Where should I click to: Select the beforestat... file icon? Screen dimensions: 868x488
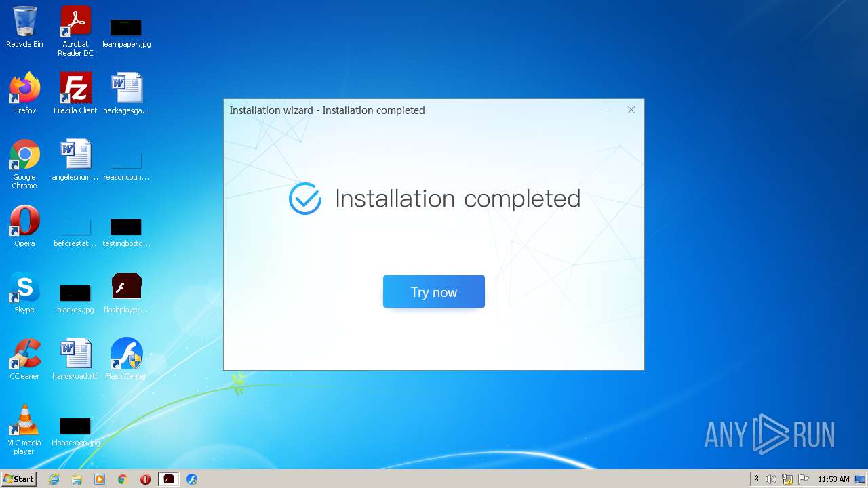click(x=75, y=232)
